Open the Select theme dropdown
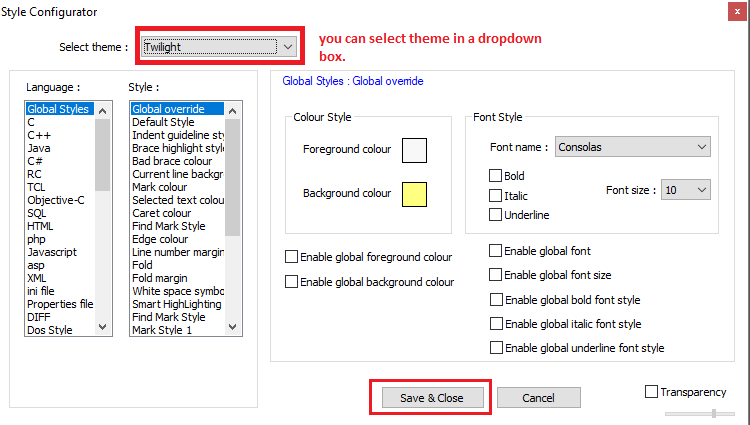 coord(219,47)
